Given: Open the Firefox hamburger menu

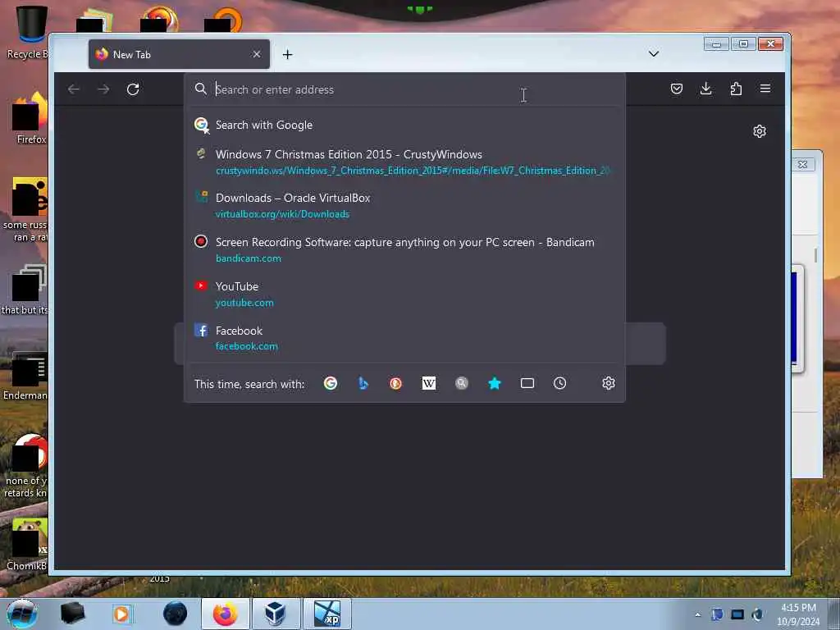Looking at the screenshot, I should click(x=765, y=89).
